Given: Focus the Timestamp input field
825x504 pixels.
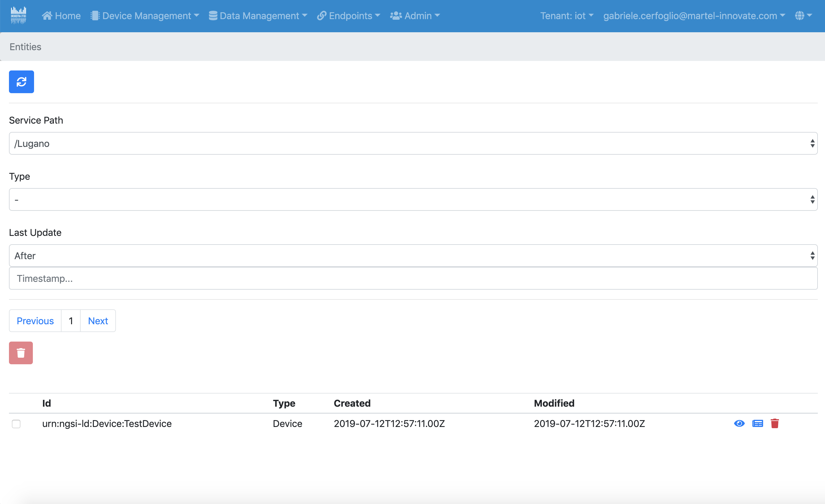Looking at the screenshot, I should click(413, 279).
